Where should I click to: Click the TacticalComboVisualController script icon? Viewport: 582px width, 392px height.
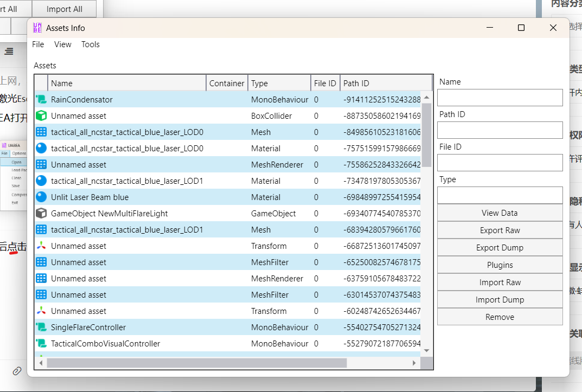tap(41, 344)
